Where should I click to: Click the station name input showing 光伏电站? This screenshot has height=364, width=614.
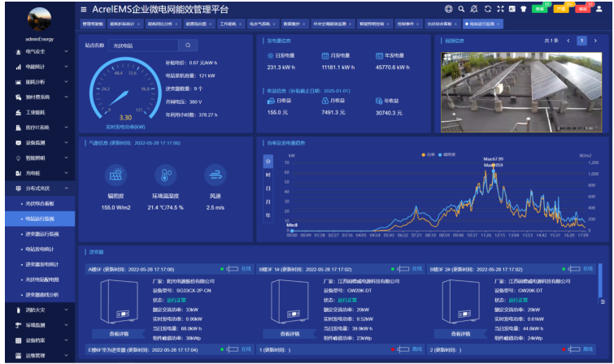coord(143,45)
